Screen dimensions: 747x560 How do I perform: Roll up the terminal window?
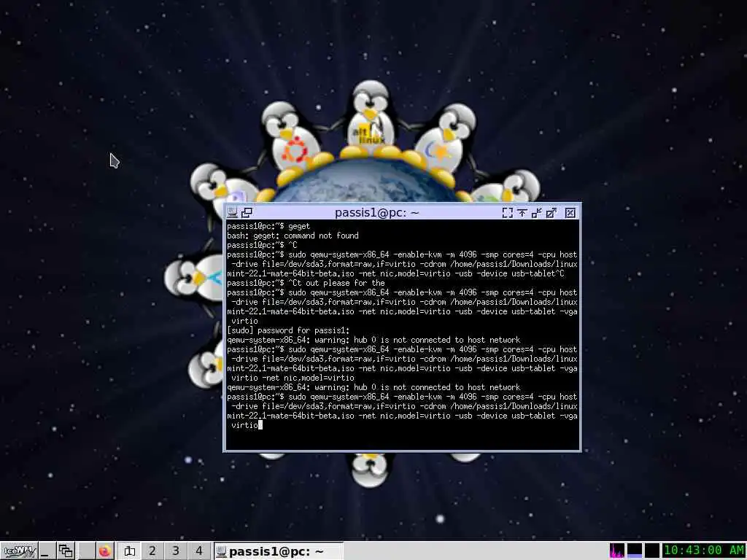click(522, 212)
